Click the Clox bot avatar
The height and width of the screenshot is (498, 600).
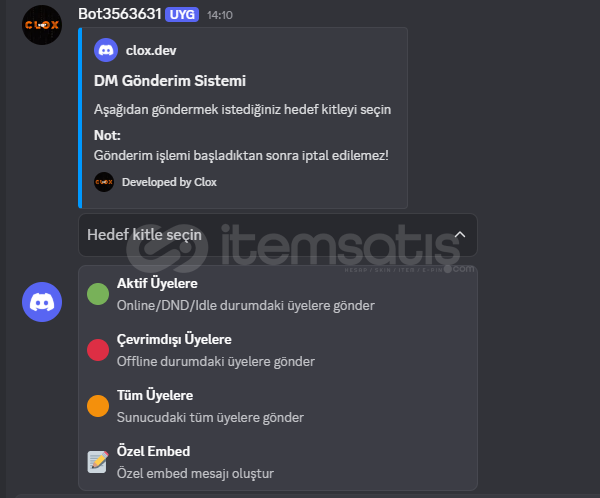42,25
